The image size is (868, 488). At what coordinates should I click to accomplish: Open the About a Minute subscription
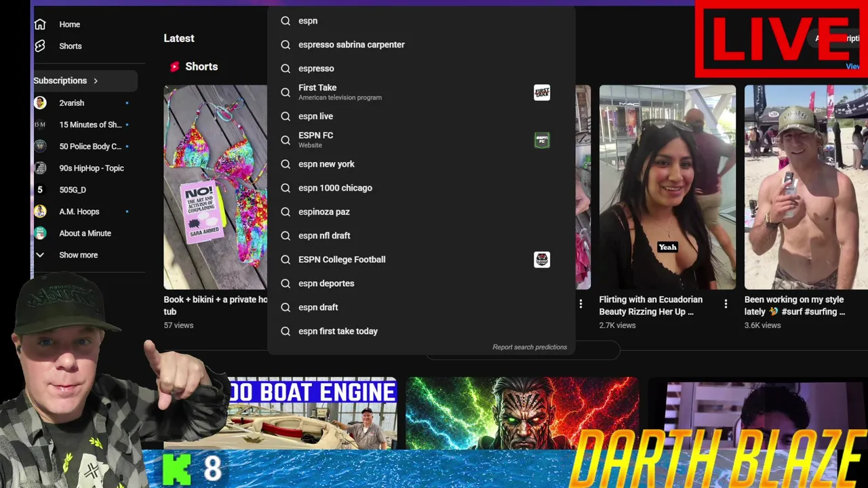click(x=85, y=233)
